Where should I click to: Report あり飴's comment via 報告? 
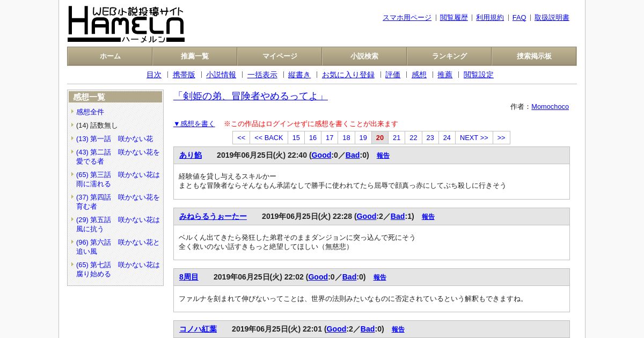coord(383,156)
